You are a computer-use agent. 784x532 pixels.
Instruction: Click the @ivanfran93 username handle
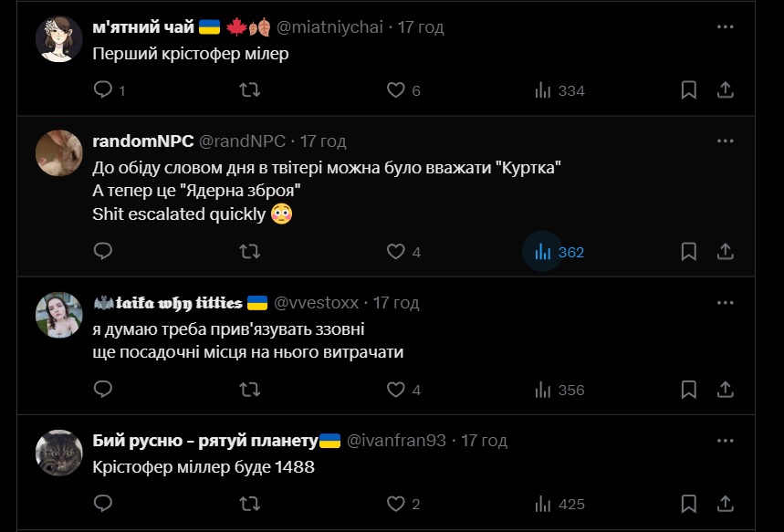397,441
